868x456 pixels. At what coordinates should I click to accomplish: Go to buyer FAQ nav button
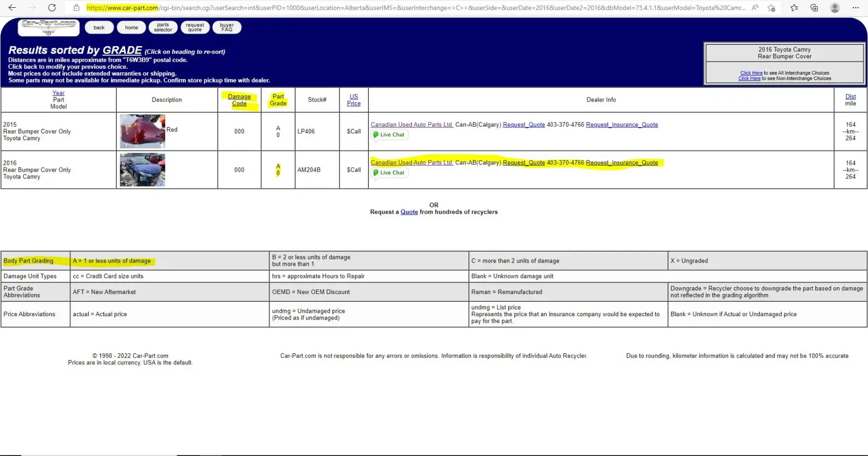pos(227,27)
